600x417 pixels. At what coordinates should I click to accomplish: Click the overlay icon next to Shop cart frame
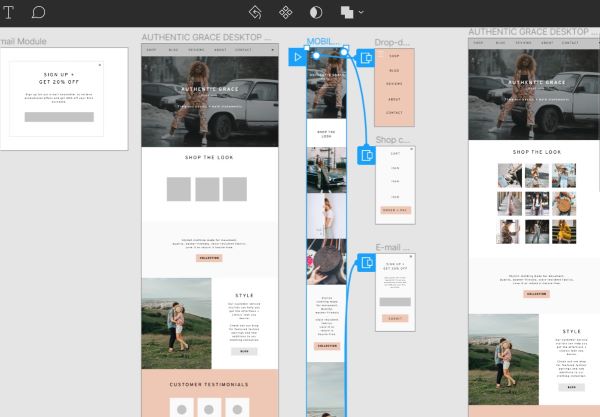coord(366,155)
